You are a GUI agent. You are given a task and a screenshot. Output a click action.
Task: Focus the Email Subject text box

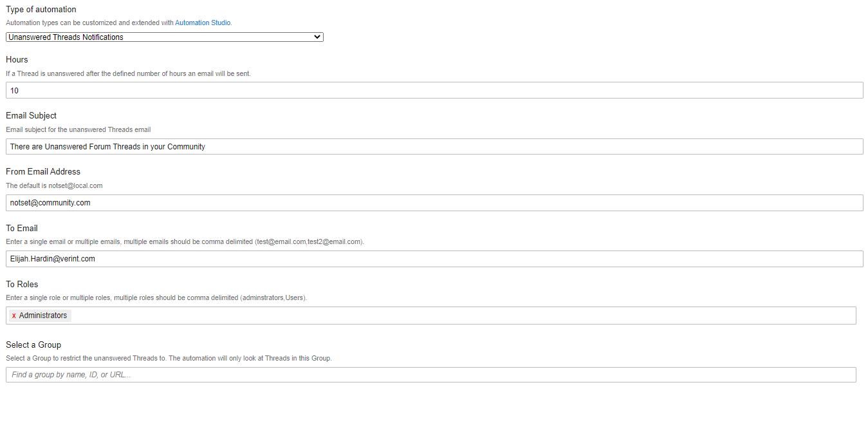[x=434, y=146]
